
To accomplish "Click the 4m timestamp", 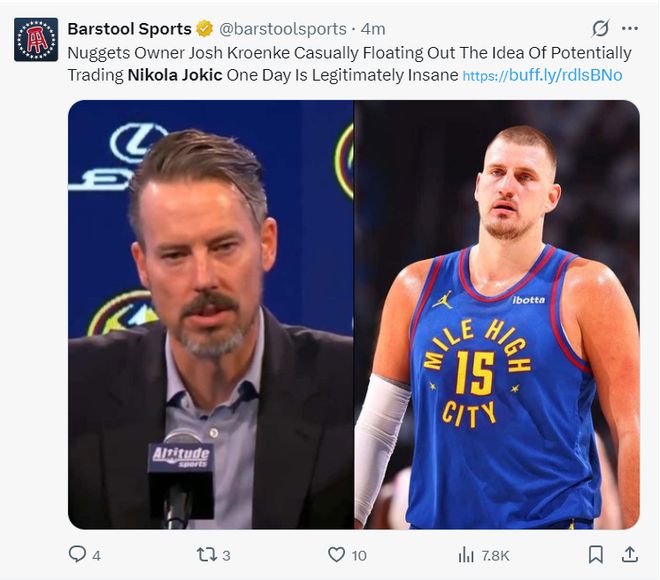I will click(x=373, y=29).
